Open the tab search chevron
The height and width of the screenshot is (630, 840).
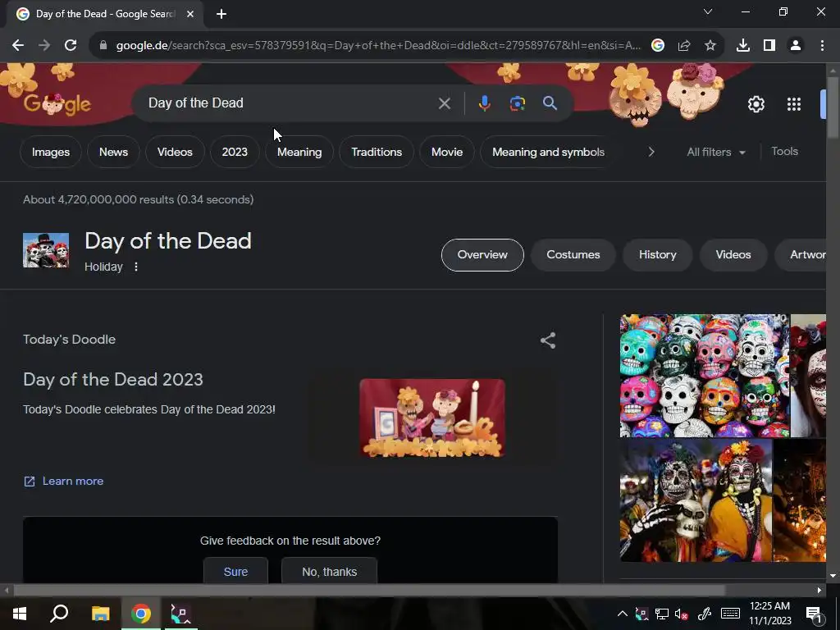pos(708,11)
